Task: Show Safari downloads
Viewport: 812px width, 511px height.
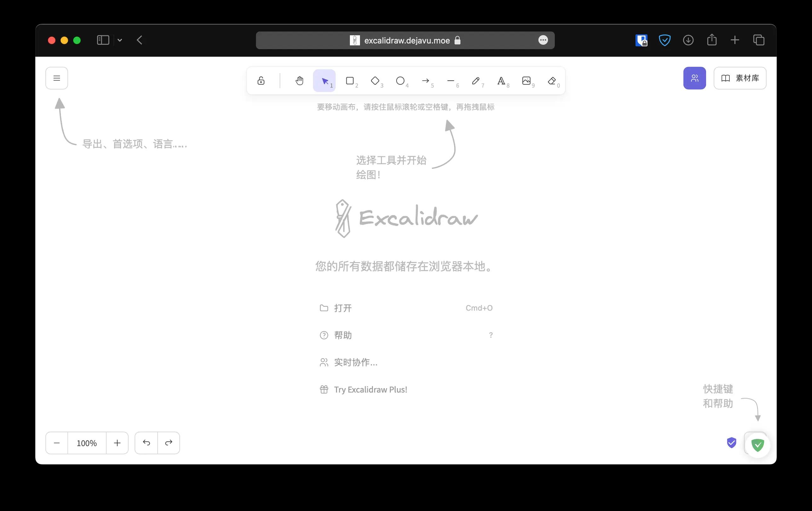Action: click(x=688, y=40)
